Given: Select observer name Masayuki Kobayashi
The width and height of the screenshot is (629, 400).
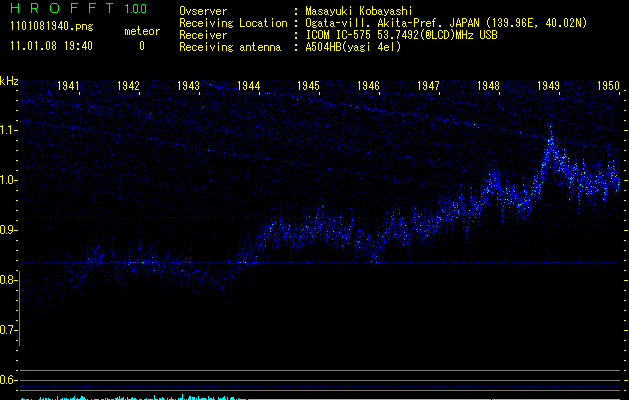Looking at the screenshot, I should coord(359,11).
